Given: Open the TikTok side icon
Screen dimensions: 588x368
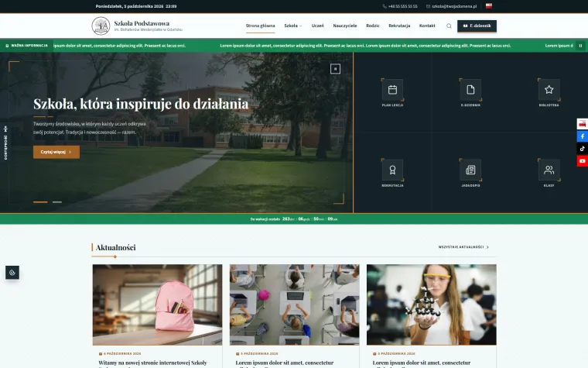Looking at the screenshot, I should coord(583,149).
